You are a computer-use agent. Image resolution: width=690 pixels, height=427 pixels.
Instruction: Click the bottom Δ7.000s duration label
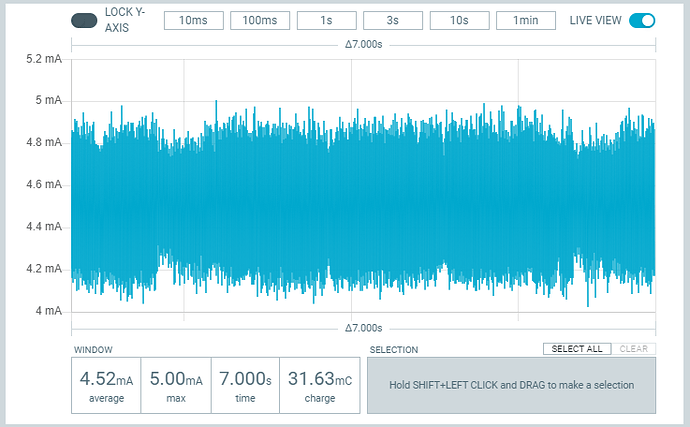point(363,328)
